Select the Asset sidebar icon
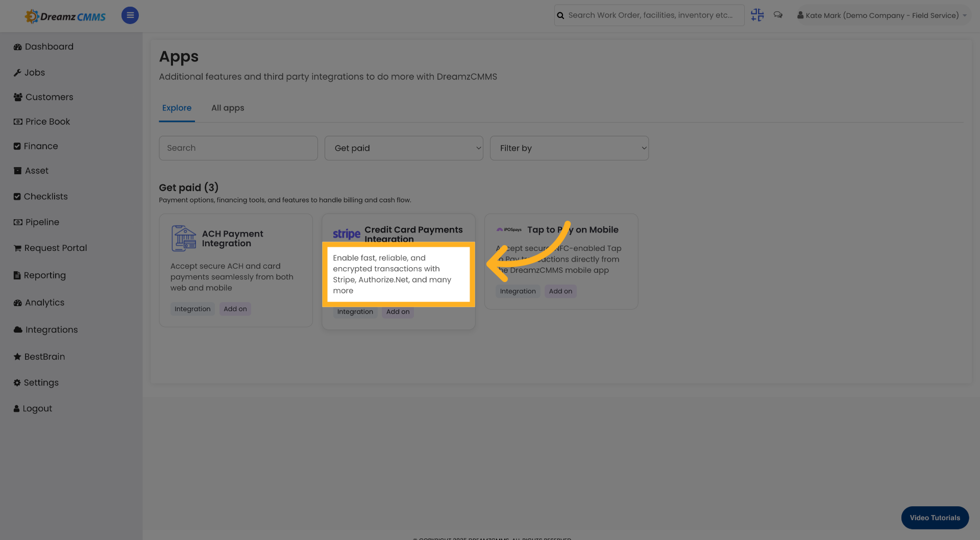 17,170
